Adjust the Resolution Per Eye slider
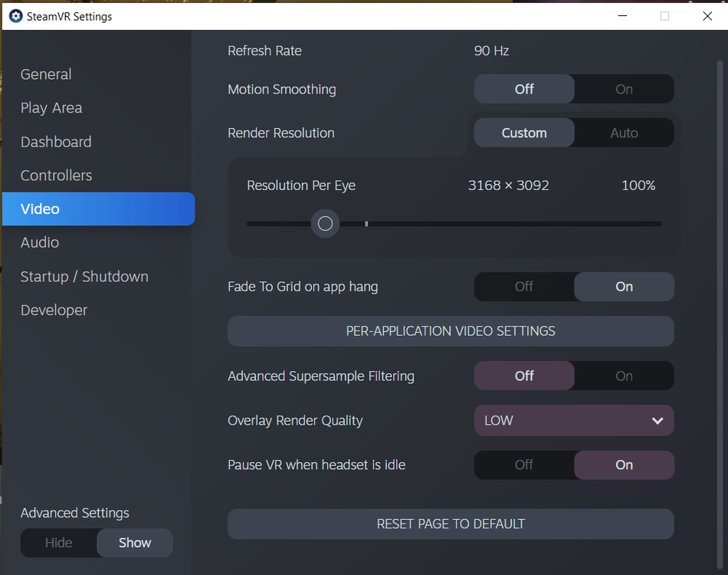This screenshot has width=728, height=575. pos(325,223)
